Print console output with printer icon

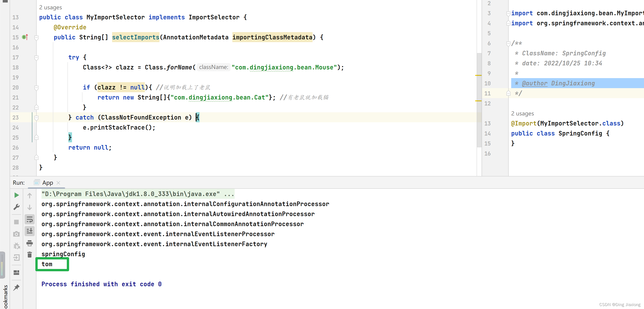click(29, 243)
